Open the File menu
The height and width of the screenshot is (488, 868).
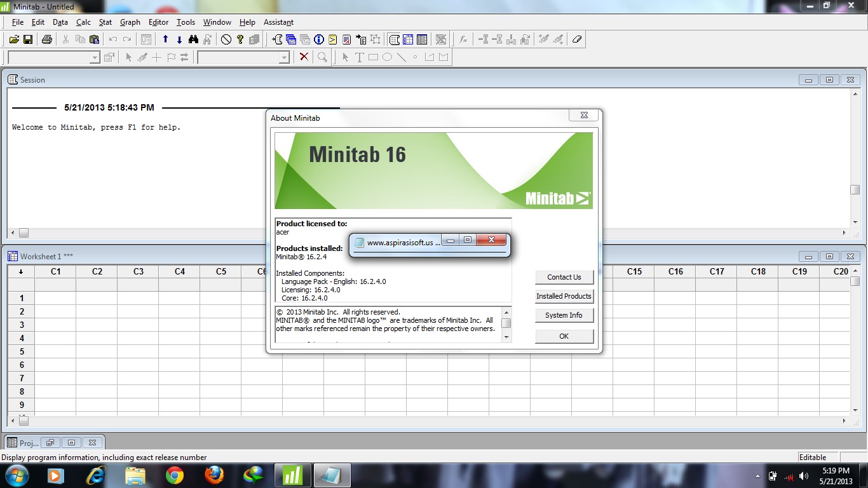tap(18, 22)
